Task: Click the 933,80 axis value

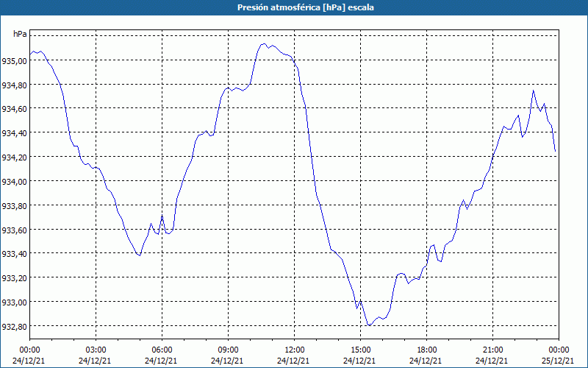Action: pos(15,205)
